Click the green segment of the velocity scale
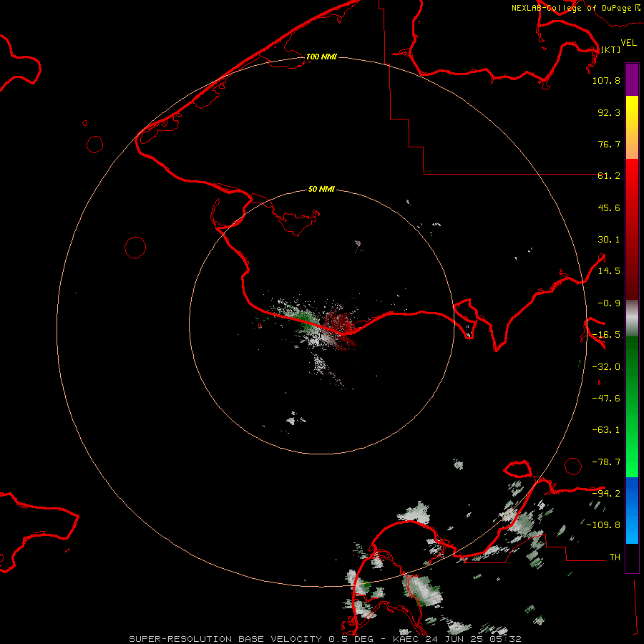The width and height of the screenshot is (644, 644). tap(632, 406)
